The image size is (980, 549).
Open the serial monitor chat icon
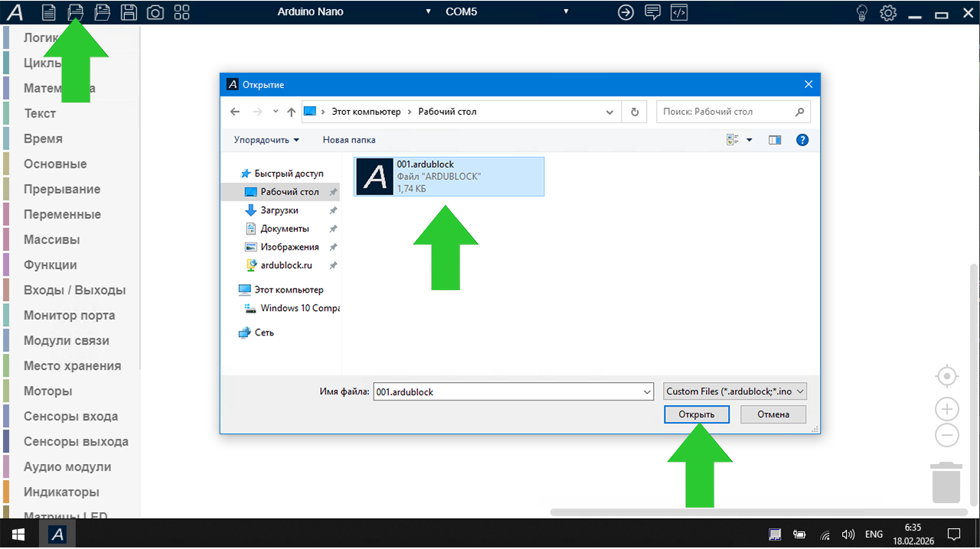652,12
